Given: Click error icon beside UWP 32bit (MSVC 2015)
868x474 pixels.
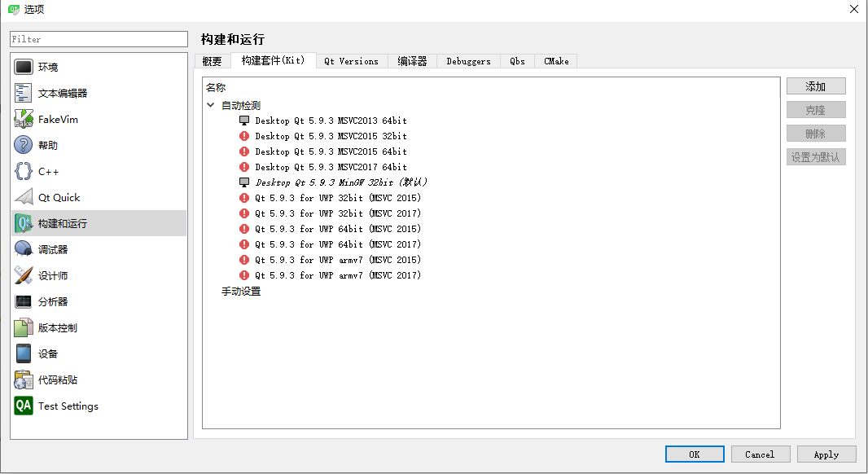Looking at the screenshot, I should click(x=244, y=198).
